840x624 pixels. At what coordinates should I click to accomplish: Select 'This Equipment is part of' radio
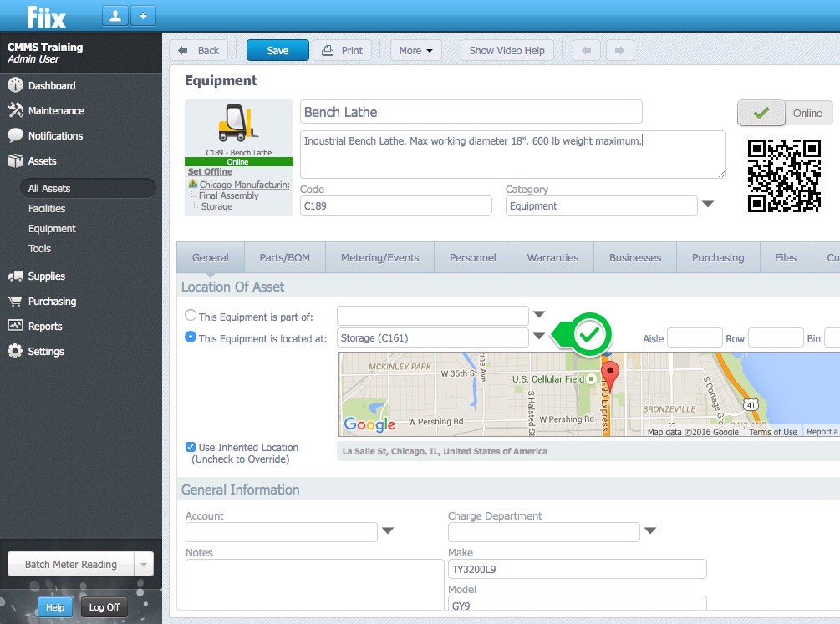pyautogui.click(x=191, y=316)
